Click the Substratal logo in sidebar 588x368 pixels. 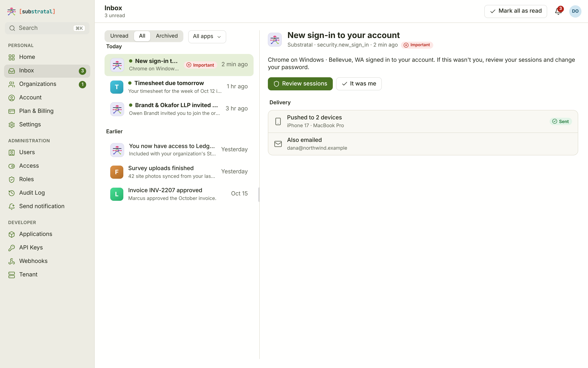[31, 11]
